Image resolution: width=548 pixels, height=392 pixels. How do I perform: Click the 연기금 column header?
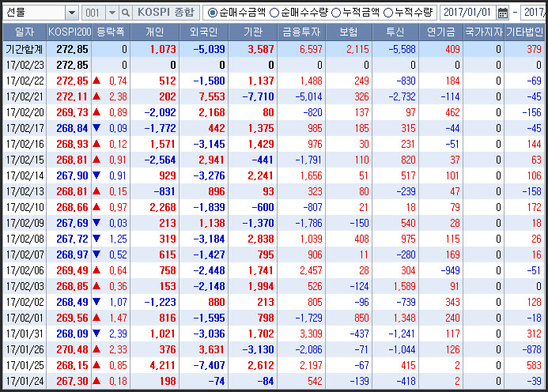coord(441,32)
